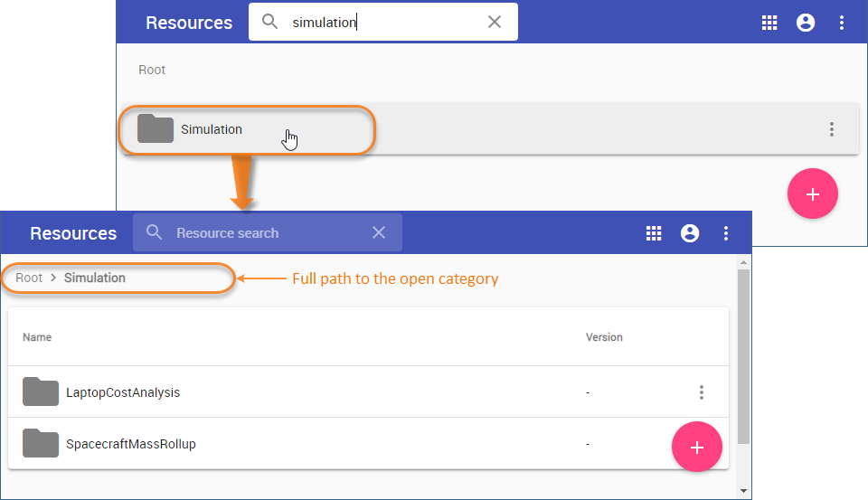Open the Simulation folder in search results

point(211,129)
